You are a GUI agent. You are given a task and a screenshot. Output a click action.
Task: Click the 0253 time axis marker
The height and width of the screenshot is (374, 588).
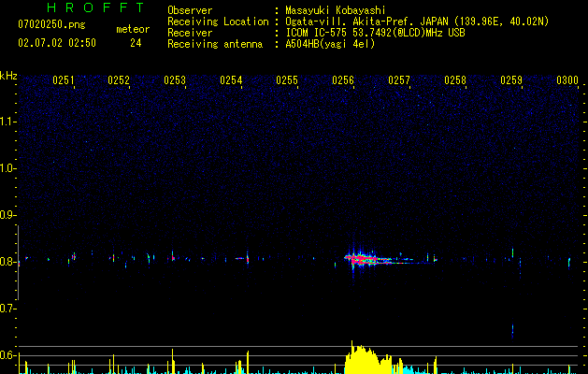tap(175, 80)
